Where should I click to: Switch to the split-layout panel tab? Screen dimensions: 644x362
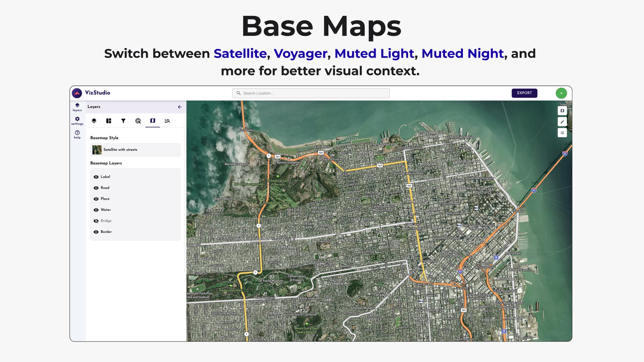coord(109,121)
